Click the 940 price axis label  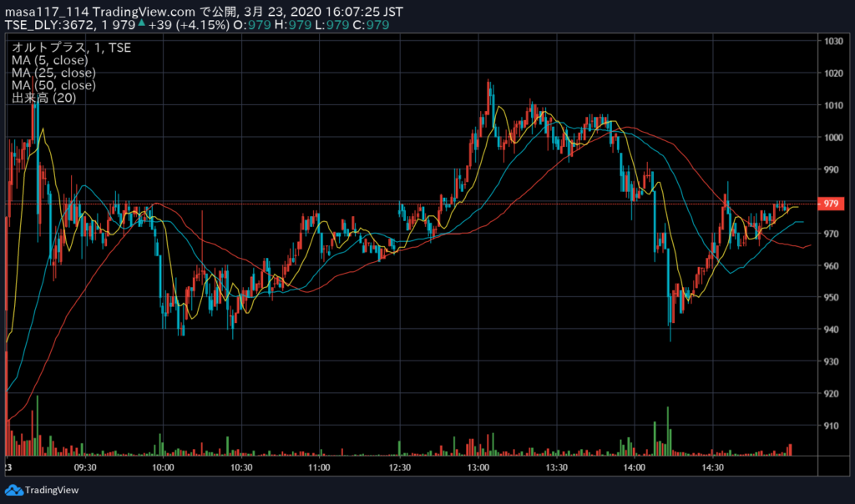point(831,330)
